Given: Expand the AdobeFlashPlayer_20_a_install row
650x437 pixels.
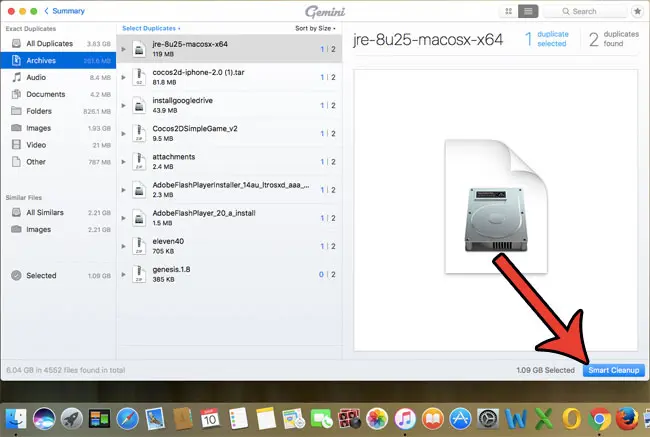Looking at the screenshot, I should [124, 218].
